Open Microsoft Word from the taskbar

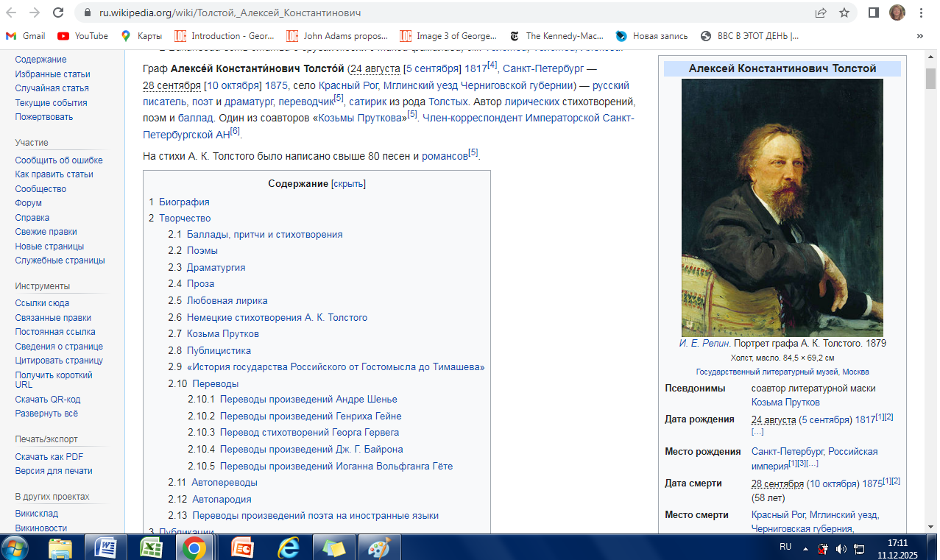[x=105, y=547]
